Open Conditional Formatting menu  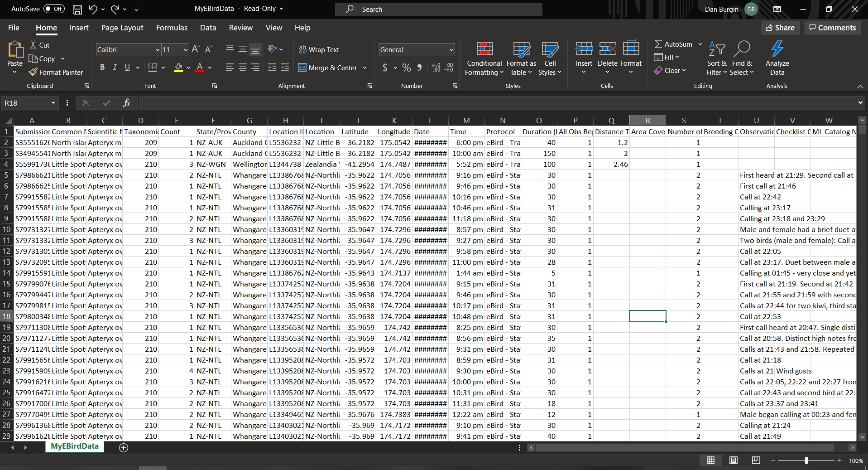pos(484,59)
